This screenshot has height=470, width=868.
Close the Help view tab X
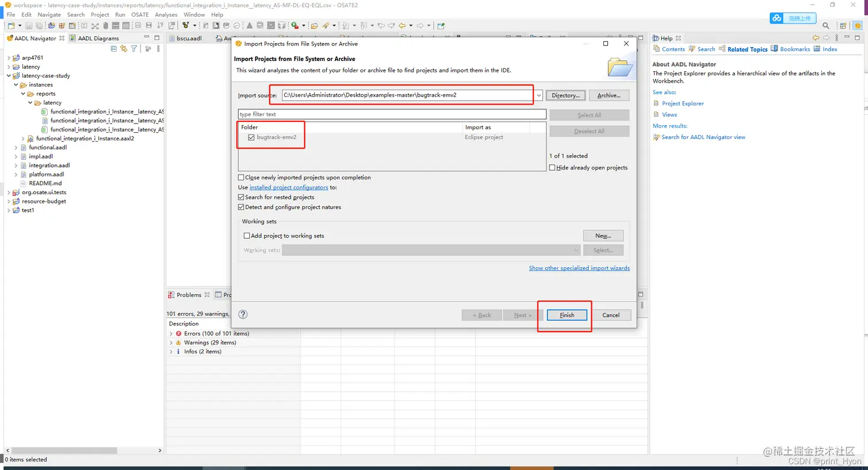click(678, 38)
